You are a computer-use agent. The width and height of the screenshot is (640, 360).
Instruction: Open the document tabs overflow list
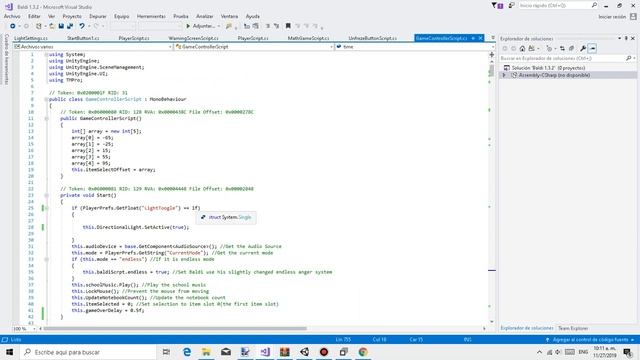click(493, 38)
